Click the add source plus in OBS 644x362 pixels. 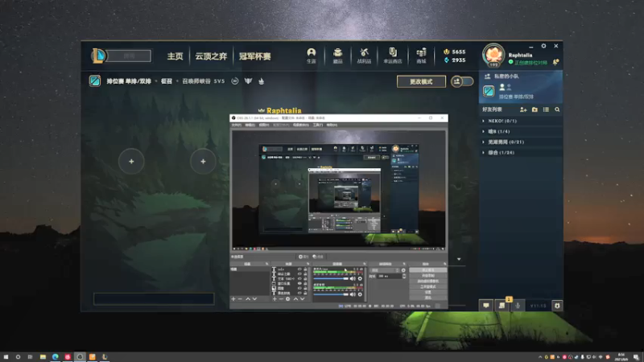pyautogui.click(x=275, y=299)
